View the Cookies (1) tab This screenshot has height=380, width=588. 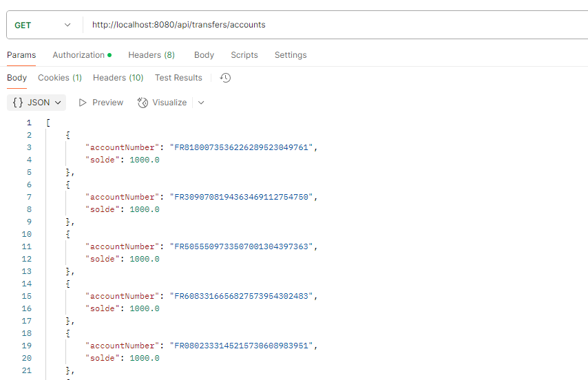pyautogui.click(x=60, y=78)
